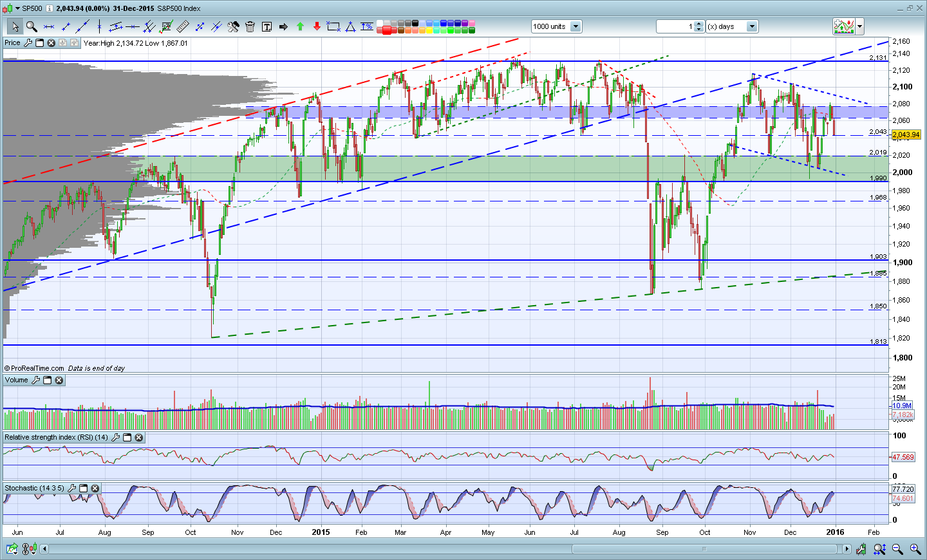Click the current price tag 2,043.94
927x560 pixels.
pyautogui.click(x=906, y=135)
